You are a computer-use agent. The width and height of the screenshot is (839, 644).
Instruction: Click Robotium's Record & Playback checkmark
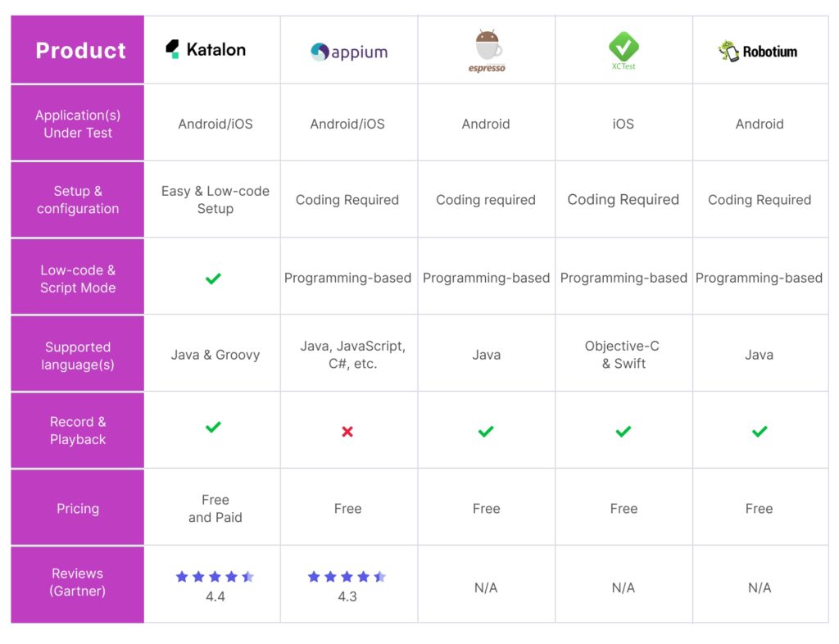pyautogui.click(x=760, y=431)
